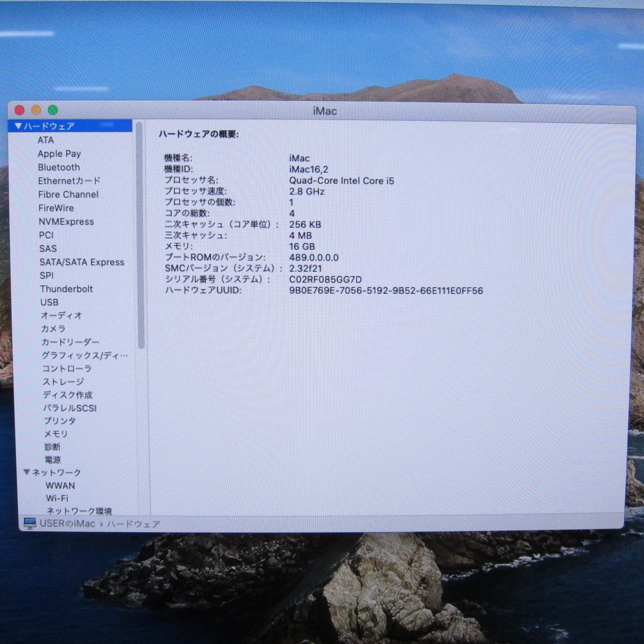Click the 2.8 GHz processor speed
Viewport: 644px width, 644px height.
pos(307,192)
